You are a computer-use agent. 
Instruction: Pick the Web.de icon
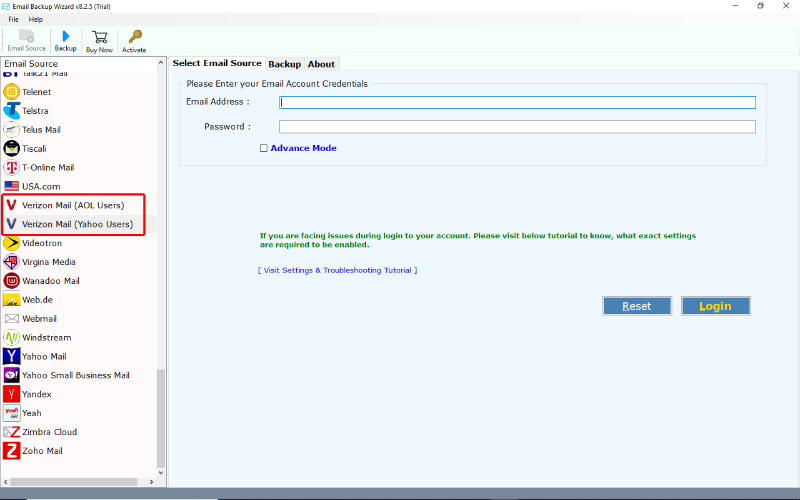point(11,299)
